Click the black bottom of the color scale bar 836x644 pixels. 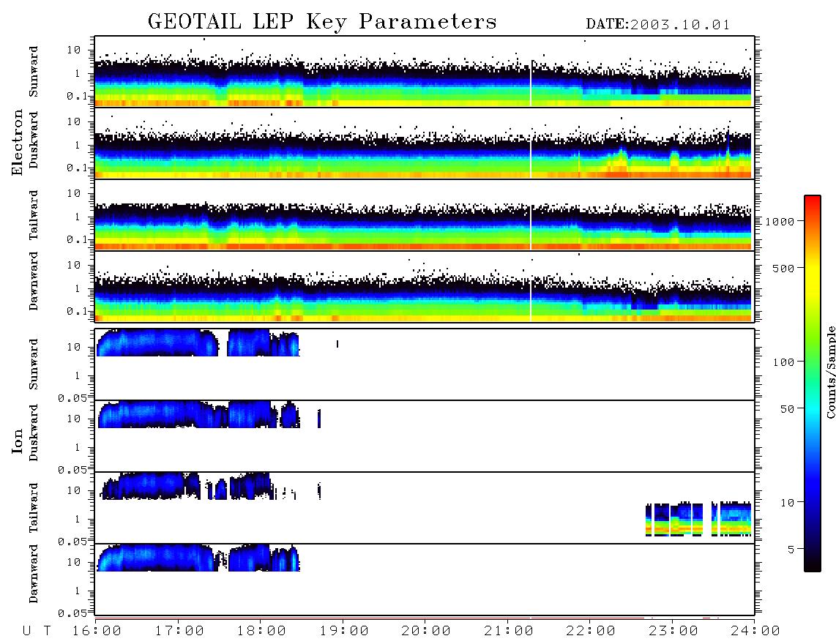pyautogui.click(x=812, y=565)
